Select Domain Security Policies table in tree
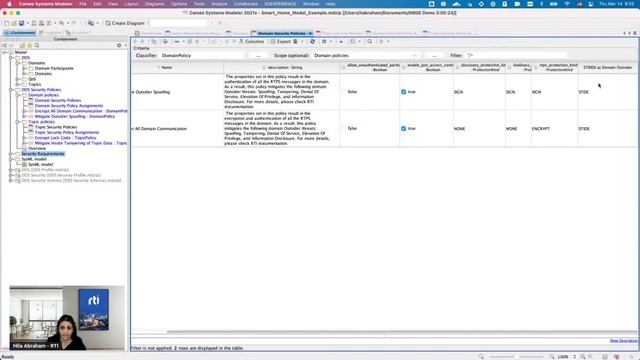 pos(58,100)
